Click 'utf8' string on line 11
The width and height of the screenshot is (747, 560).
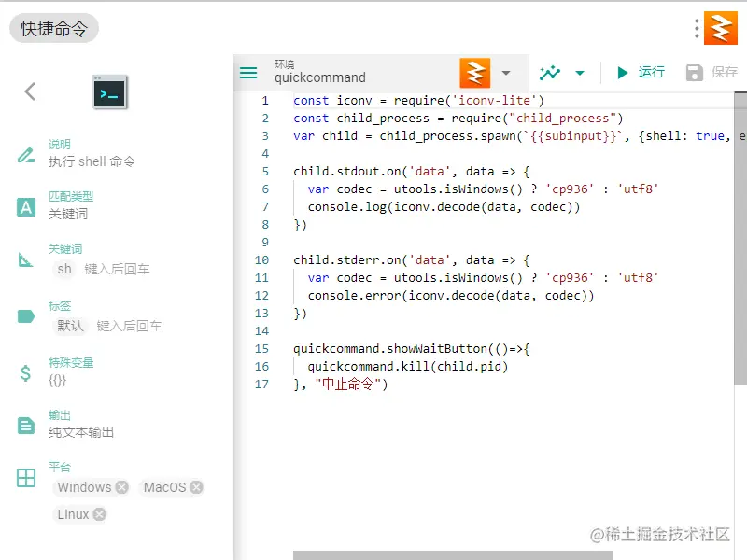(x=638, y=277)
